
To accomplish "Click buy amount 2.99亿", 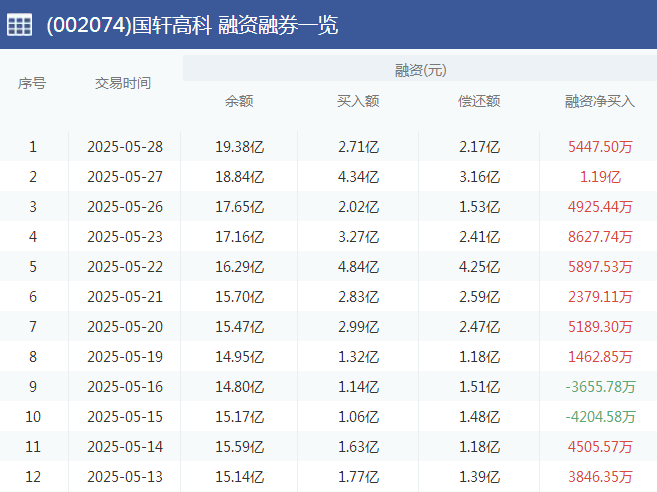I will (359, 327).
